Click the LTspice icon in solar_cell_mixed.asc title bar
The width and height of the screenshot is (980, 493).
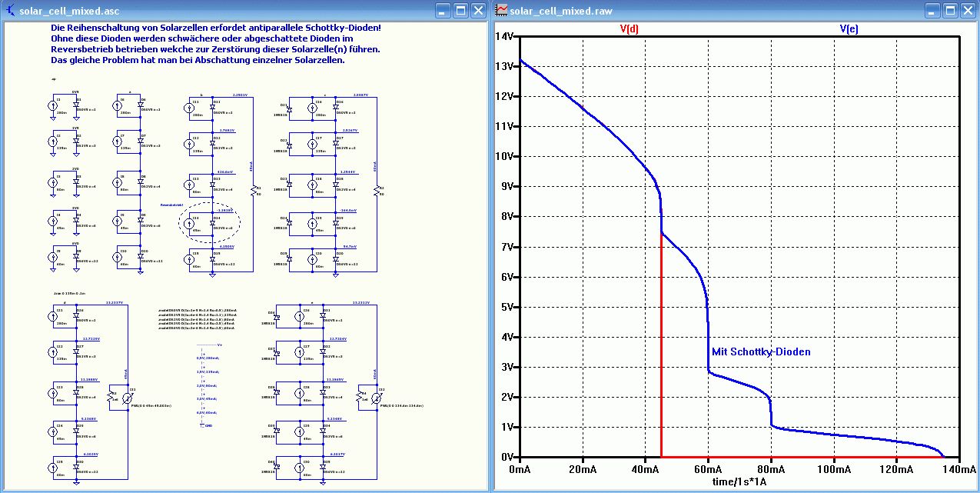click(x=11, y=10)
